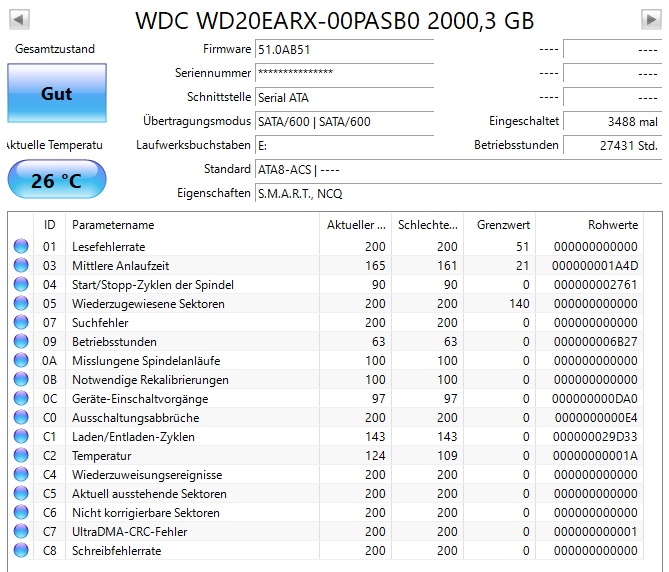Click the Grenzwert column header
The height and width of the screenshot is (572, 669).
[500, 225]
